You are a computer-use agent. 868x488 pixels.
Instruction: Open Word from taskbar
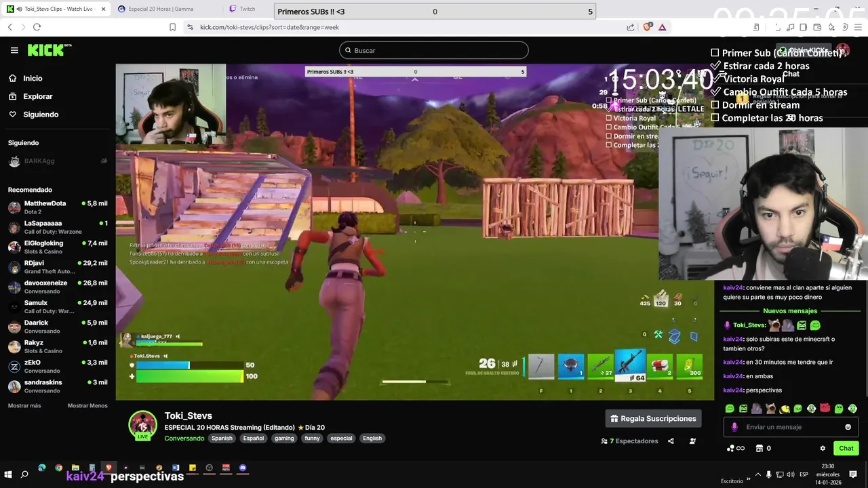coord(176,468)
